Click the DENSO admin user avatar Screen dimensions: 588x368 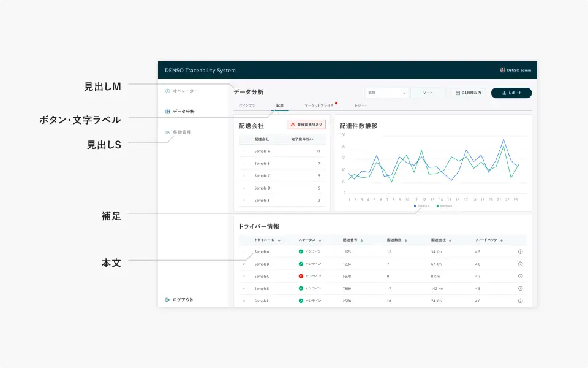503,71
